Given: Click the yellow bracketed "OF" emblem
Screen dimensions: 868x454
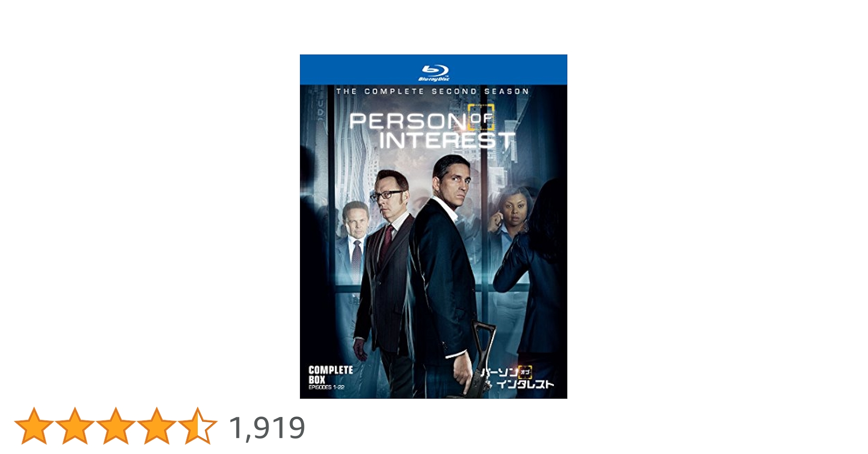Looking at the screenshot, I should coord(481,117).
